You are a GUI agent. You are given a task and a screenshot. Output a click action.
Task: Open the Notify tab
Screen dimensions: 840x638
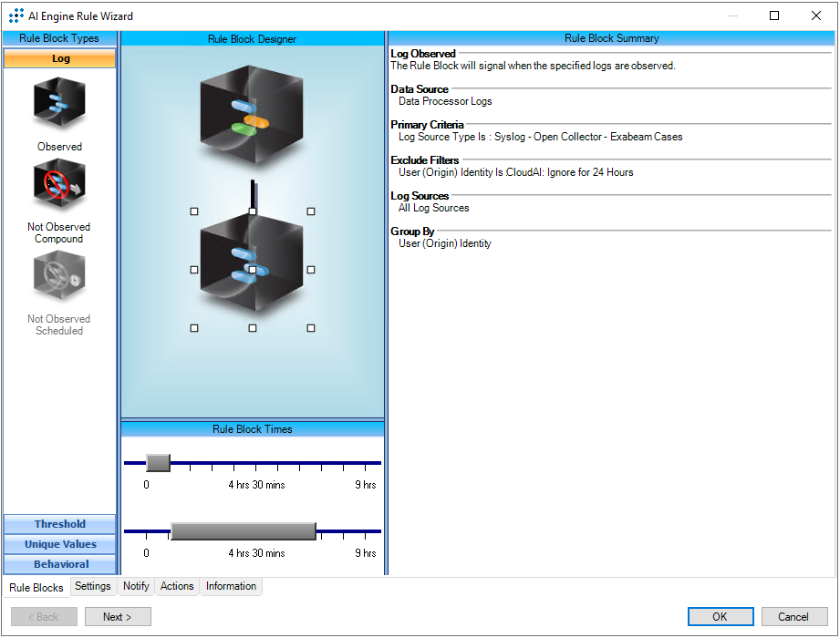[x=136, y=586]
